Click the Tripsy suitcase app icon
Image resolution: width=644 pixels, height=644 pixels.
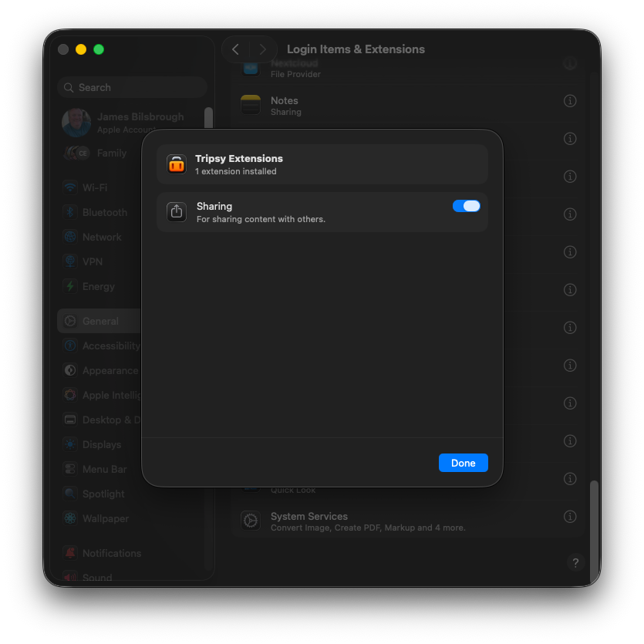177,164
